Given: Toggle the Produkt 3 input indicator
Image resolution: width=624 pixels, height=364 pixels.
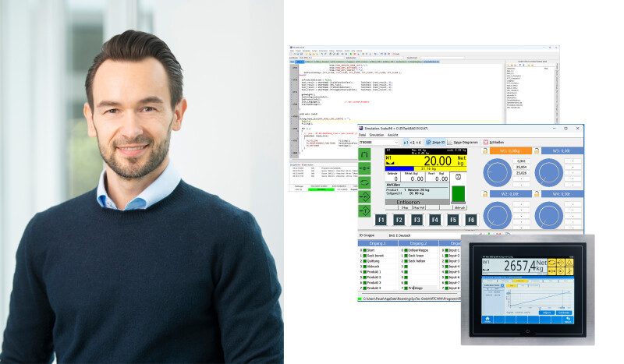Looking at the screenshot, I should coord(364,282).
